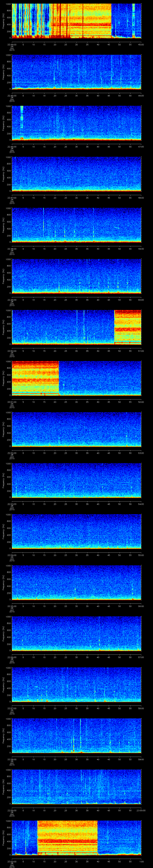Select the spectrogram panel starting at 22:54:00
Viewport: 153px width, 868px height.
(77, 531)
